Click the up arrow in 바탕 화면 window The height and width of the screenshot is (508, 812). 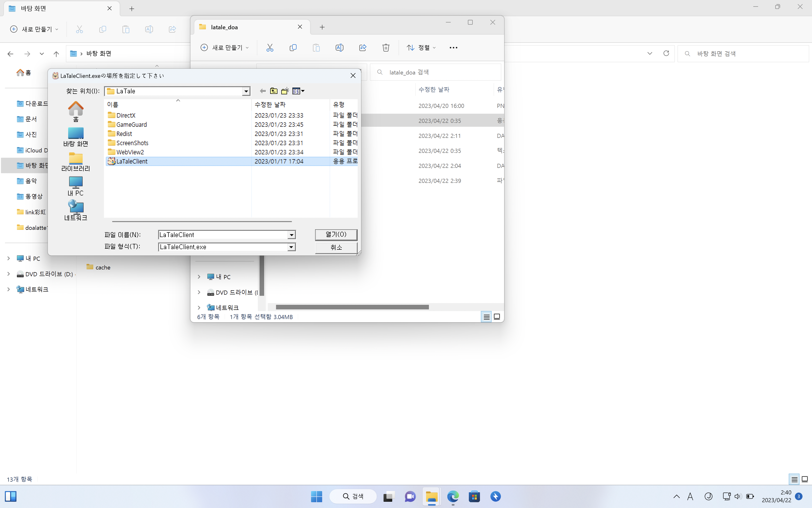coord(56,54)
